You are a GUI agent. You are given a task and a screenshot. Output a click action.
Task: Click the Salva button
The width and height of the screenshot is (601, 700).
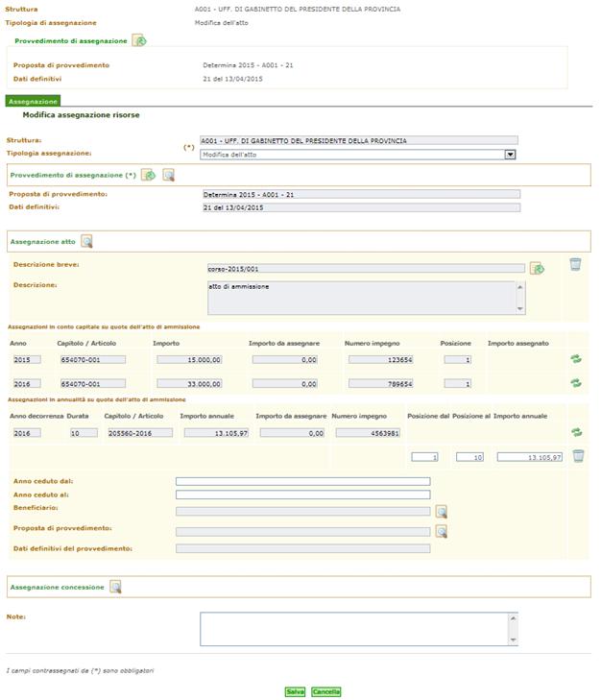[295, 691]
